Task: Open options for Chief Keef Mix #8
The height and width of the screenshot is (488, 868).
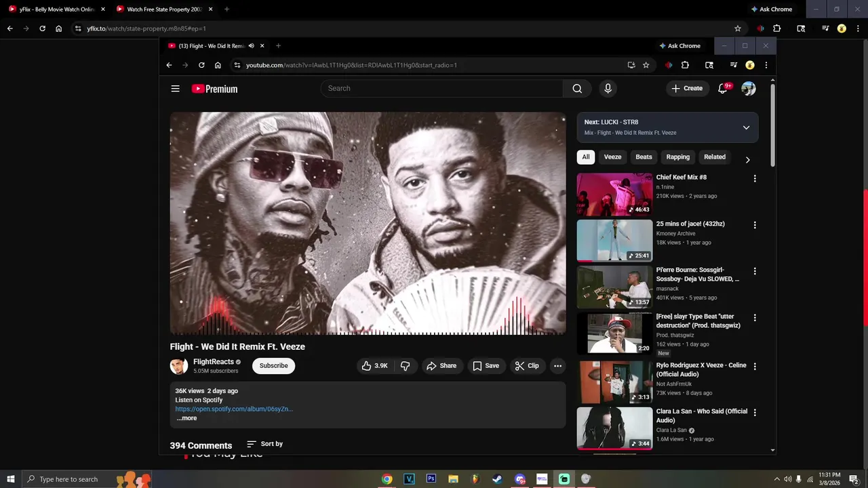Action: [x=755, y=178]
